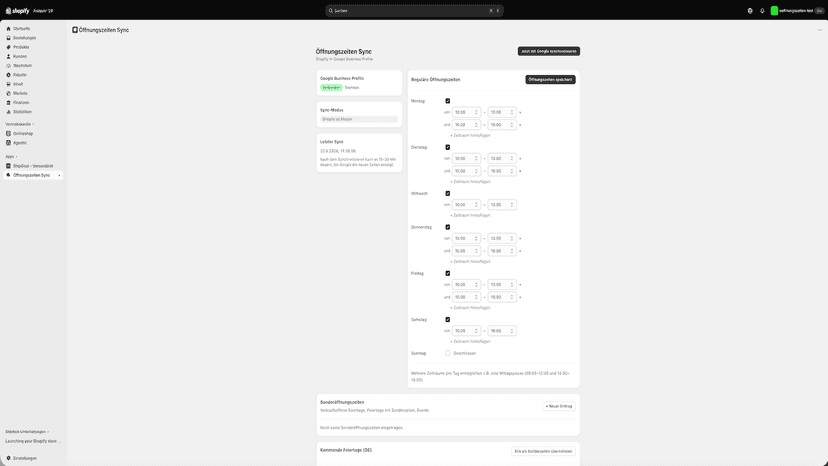The width and height of the screenshot is (828, 466).
Task: Open ShipGoal - Versandziel app in sidebar
Action: (x=33, y=166)
